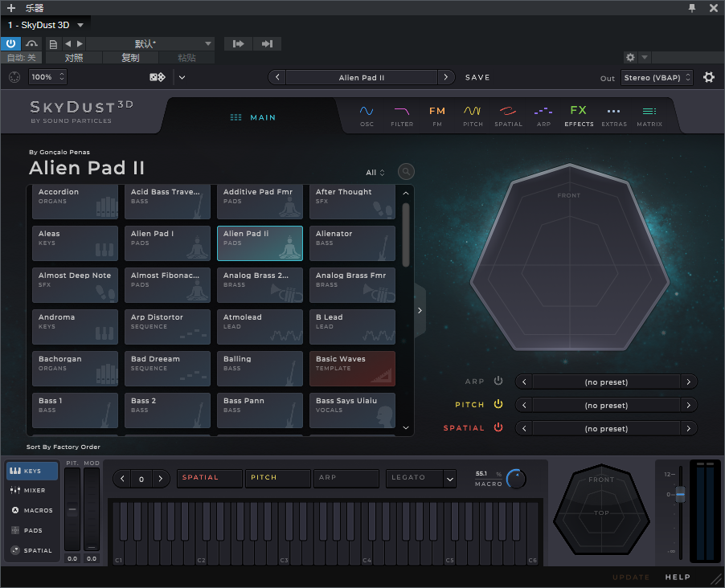Open the 默认 host preset dropdown
The width and height of the screenshot is (725, 588).
point(150,44)
